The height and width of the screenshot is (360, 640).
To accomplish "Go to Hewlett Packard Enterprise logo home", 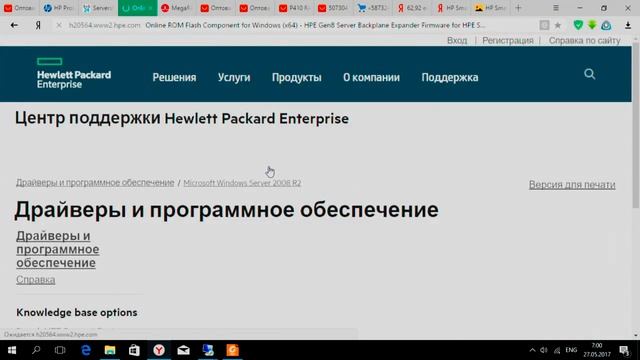I will (x=74, y=73).
